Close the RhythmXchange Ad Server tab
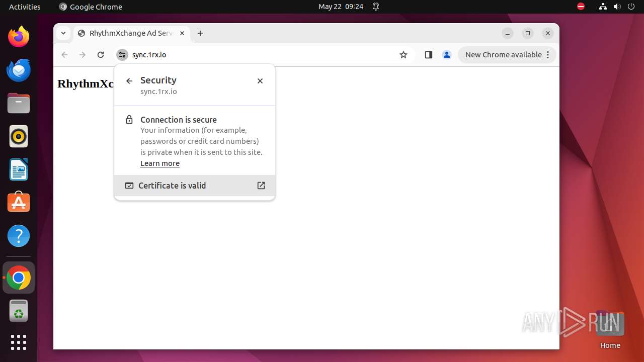644x362 pixels. click(x=182, y=33)
